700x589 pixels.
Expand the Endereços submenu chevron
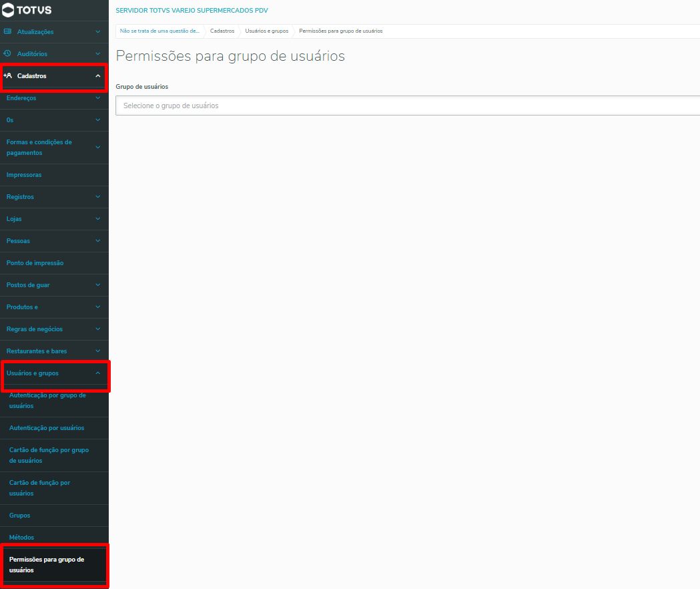tap(98, 98)
